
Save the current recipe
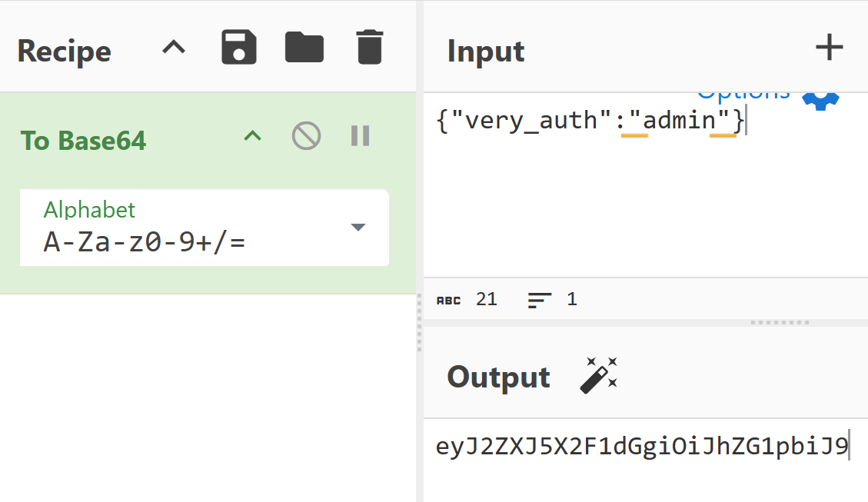238,48
